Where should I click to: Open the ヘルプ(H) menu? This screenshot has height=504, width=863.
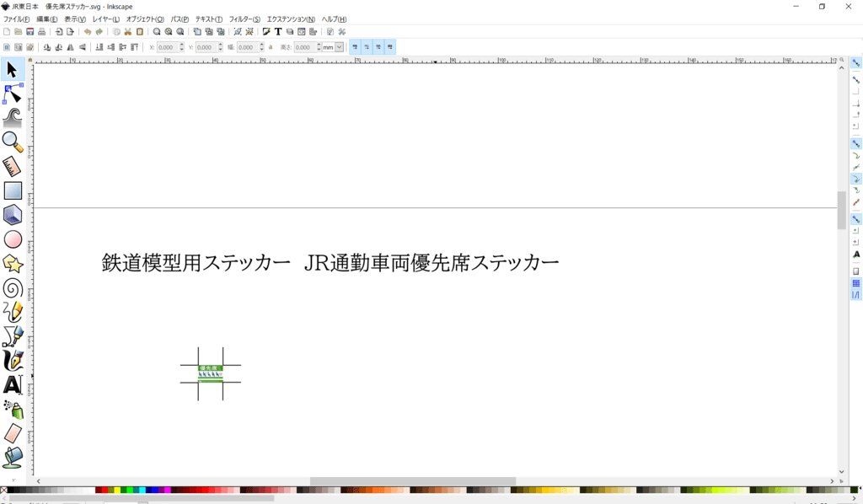tap(334, 19)
